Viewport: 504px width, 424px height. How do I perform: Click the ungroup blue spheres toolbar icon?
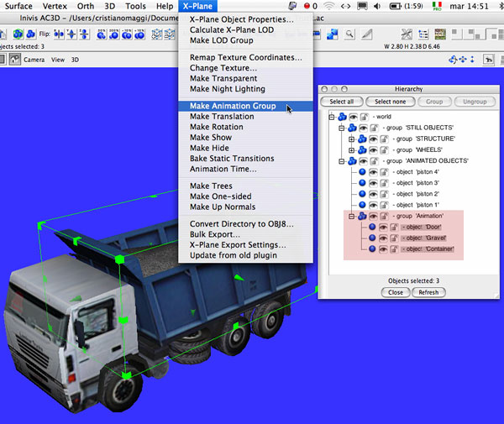(x=31, y=34)
